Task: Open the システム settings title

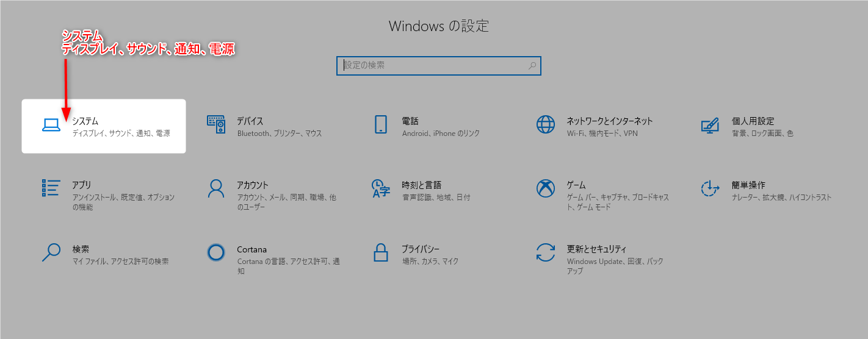Action: pos(85,121)
